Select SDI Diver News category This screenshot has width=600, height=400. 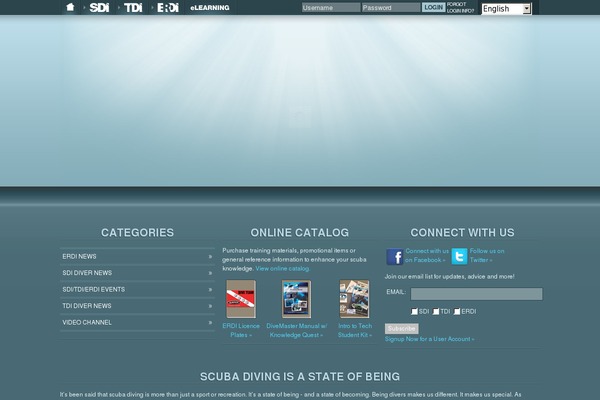click(x=137, y=273)
